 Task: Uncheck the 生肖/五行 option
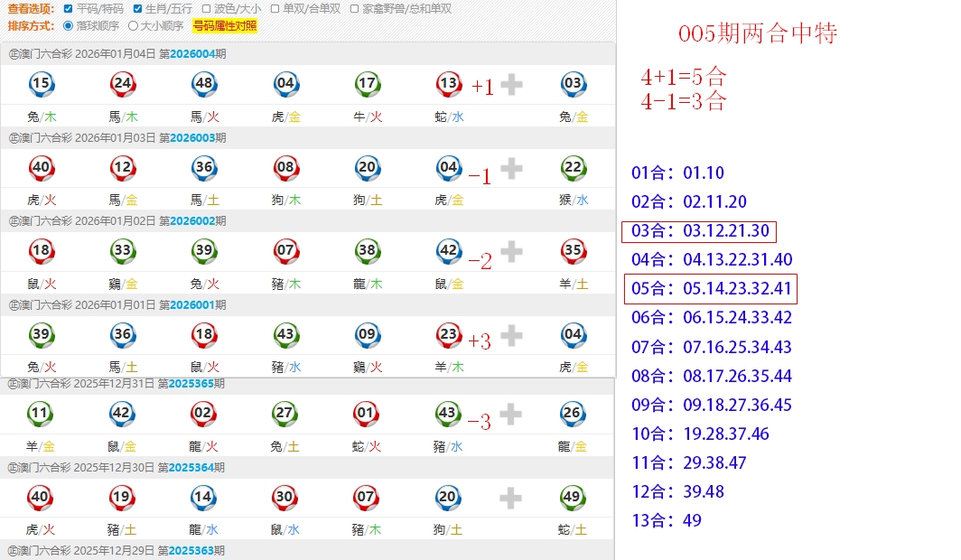tap(138, 9)
